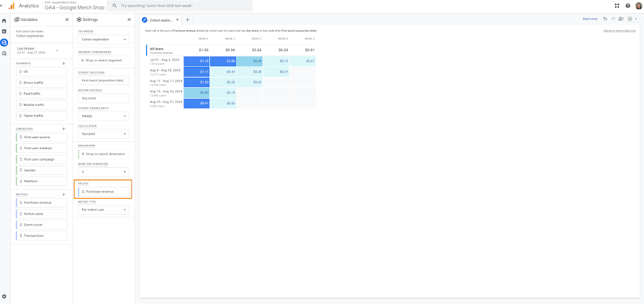The image size is (644, 304).
Task: Select the Purchase revenue metric in Variables
Action: coord(42,202)
